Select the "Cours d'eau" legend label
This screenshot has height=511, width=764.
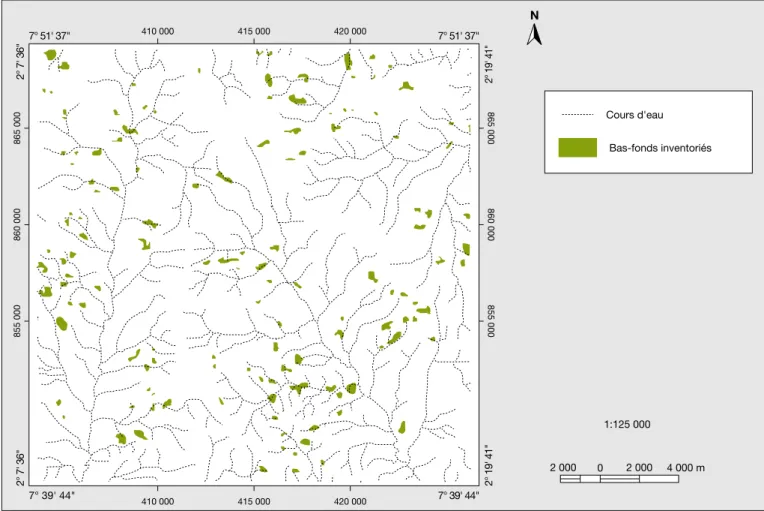634,115
